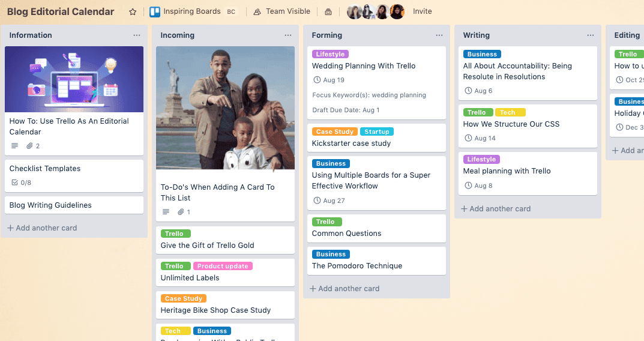Open Information list actions menu
Image resolution: width=644 pixels, height=341 pixels.
point(137,35)
